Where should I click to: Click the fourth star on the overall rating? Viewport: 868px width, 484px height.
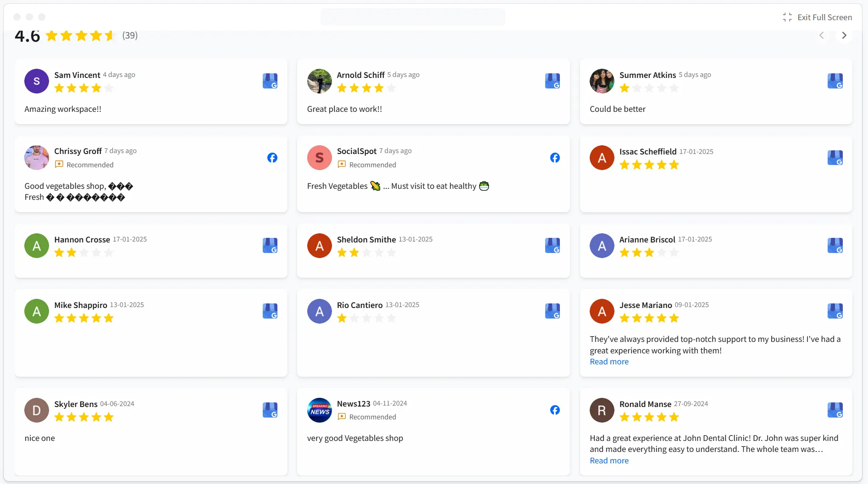96,35
